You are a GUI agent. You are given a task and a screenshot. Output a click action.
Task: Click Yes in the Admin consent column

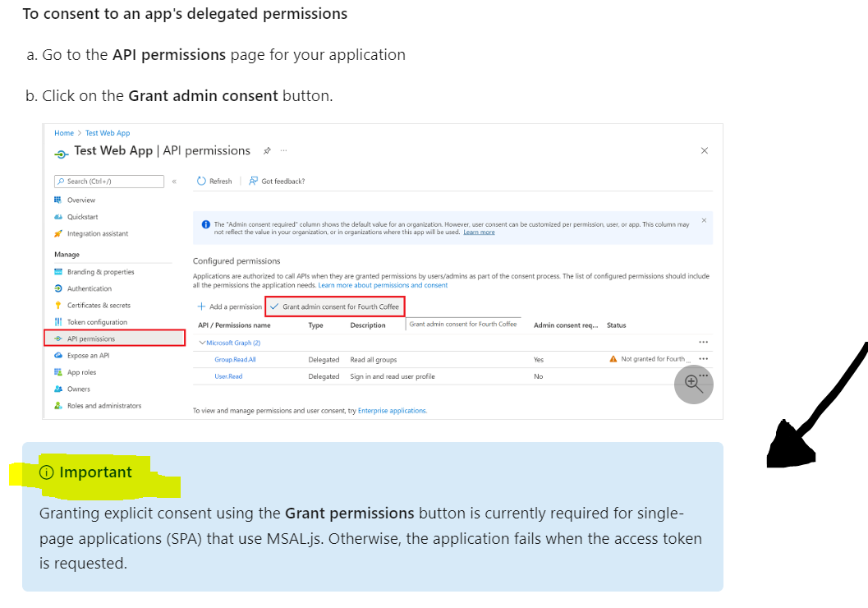click(x=539, y=359)
